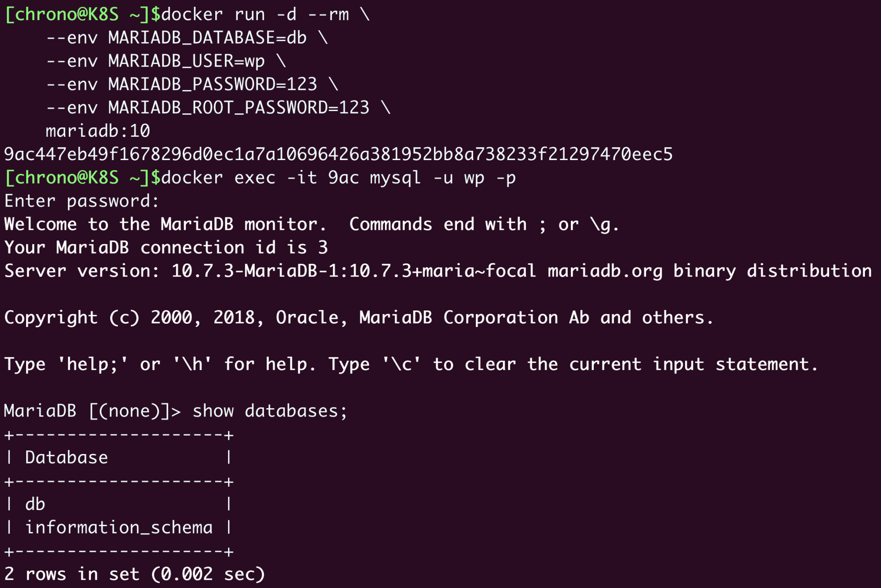Click the 'Enter password:' prompt line
This screenshot has width=881, height=588.
[x=82, y=201]
